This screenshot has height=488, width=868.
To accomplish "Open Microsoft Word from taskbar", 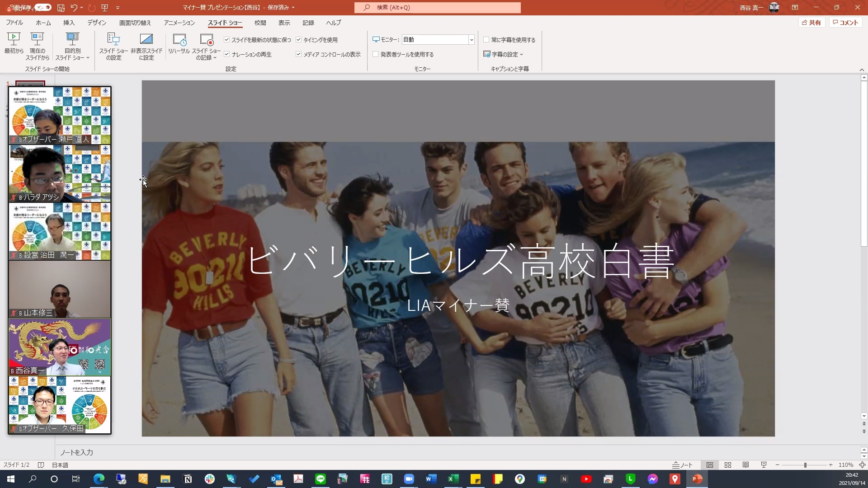I will [x=431, y=479].
